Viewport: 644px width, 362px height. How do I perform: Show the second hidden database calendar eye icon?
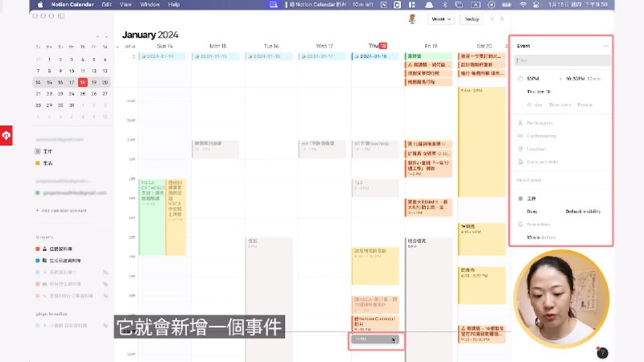pyautogui.click(x=105, y=284)
